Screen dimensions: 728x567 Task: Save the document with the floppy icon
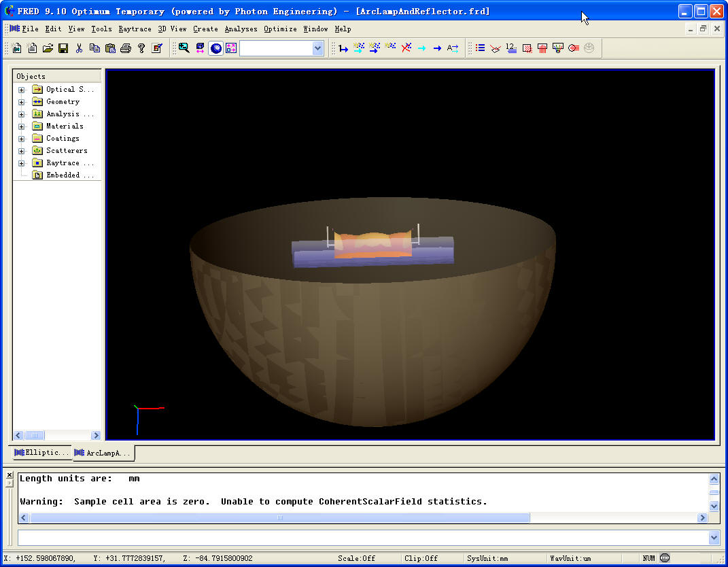63,48
